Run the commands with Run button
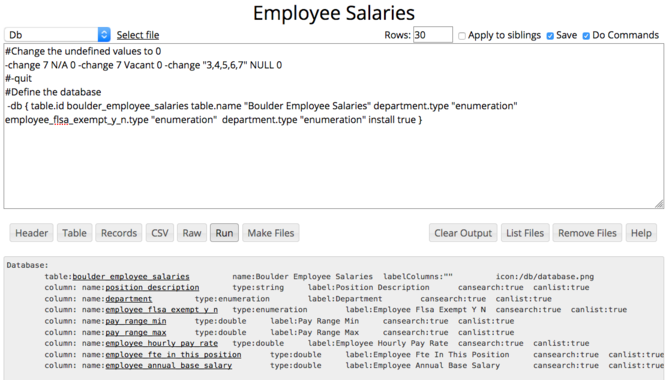669x380 pixels. click(224, 233)
